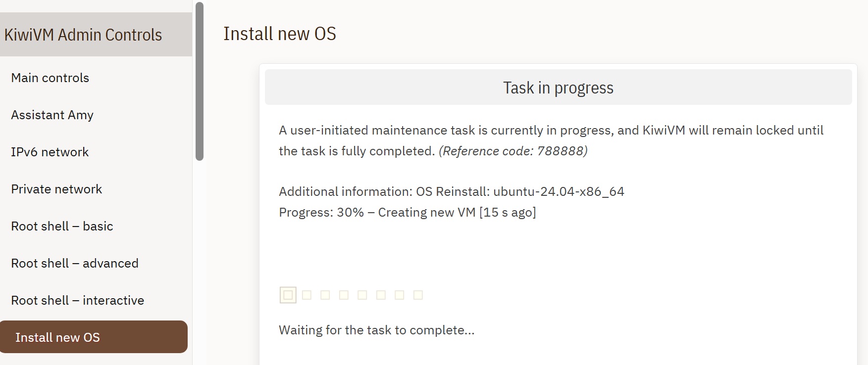The width and height of the screenshot is (868, 365).
Task: Click the fifth progress indicator square
Action: point(362,295)
